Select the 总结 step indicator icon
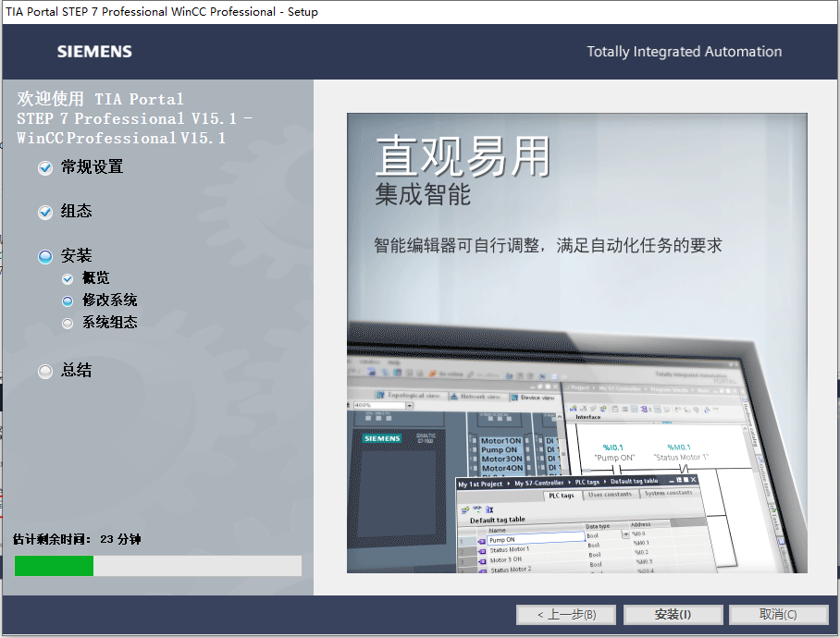Image resolution: width=840 pixels, height=638 pixels. click(45, 372)
